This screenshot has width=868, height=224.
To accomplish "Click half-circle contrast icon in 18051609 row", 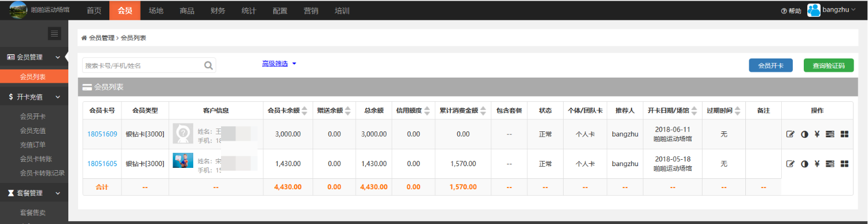I will 804,134.
